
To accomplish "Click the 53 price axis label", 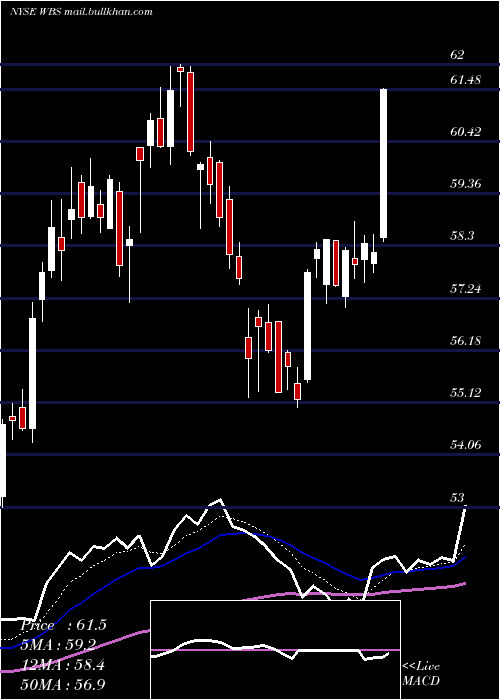I will (457, 497).
